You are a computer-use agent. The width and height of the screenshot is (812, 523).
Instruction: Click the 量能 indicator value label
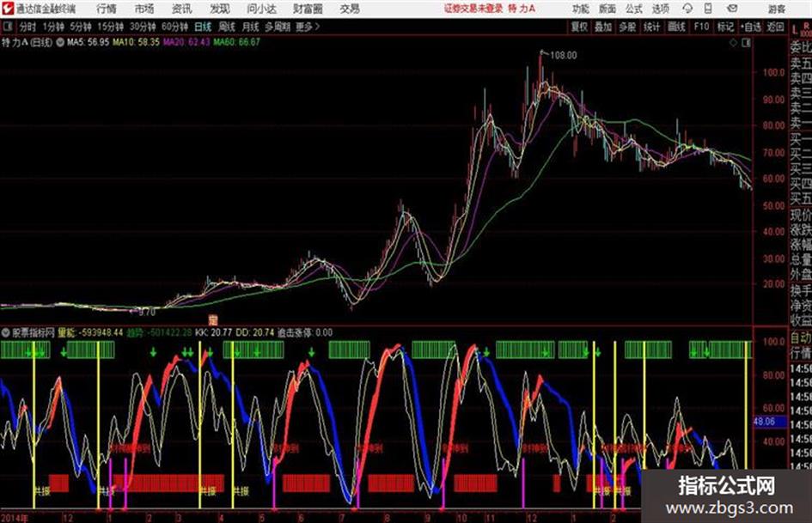click(90, 332)
